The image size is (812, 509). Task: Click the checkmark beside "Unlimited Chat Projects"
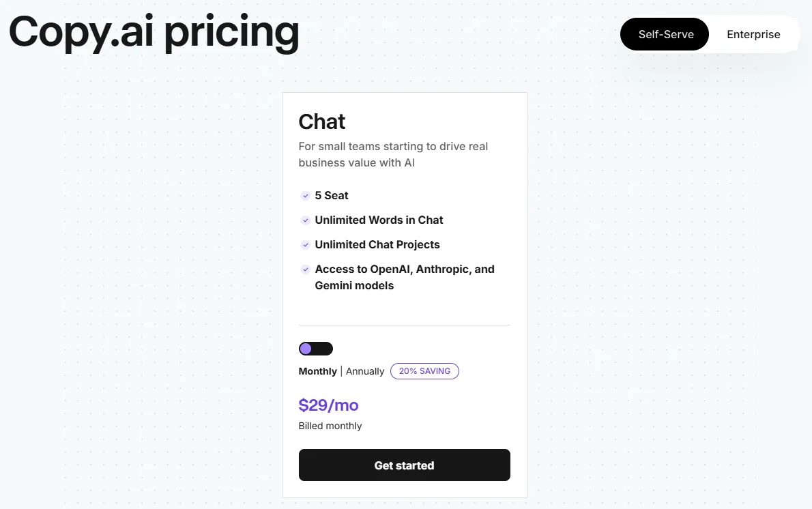[x=305, y=245]
